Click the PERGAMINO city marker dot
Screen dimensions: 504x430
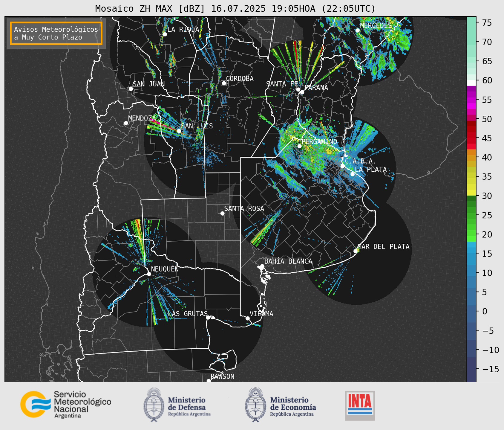pos(299,146)
